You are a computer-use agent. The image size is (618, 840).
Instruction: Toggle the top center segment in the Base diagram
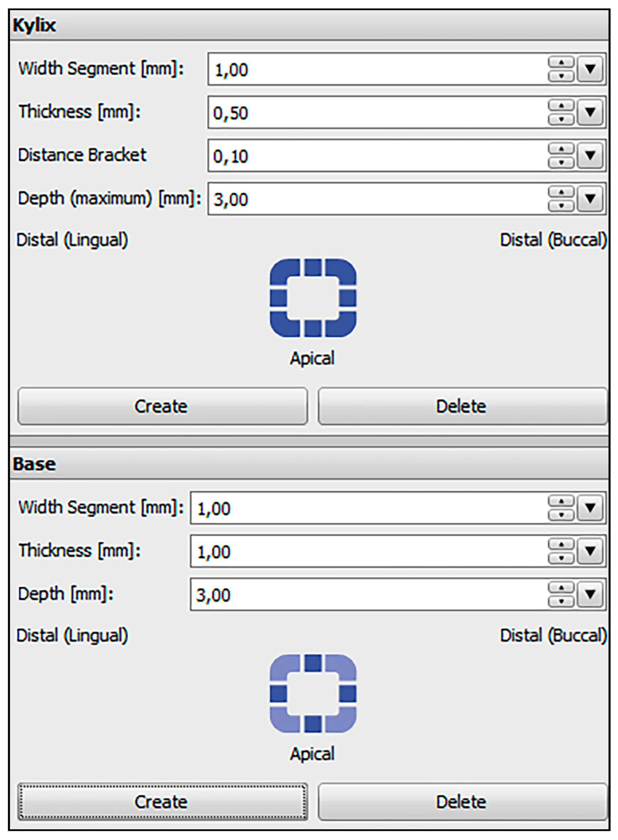[x=313, y=663]
